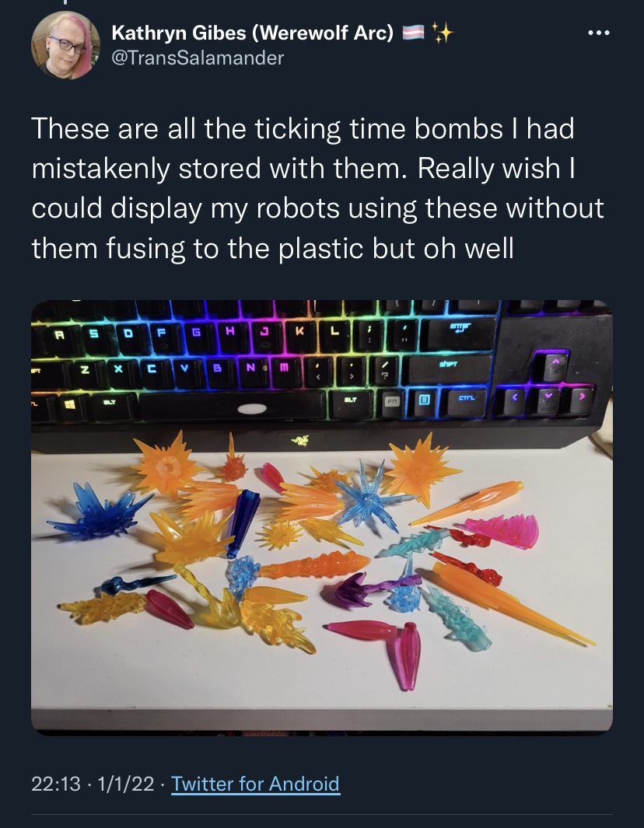
Task: Click the light blue starburst piece in the photo
Action: (x=369, y=495)
